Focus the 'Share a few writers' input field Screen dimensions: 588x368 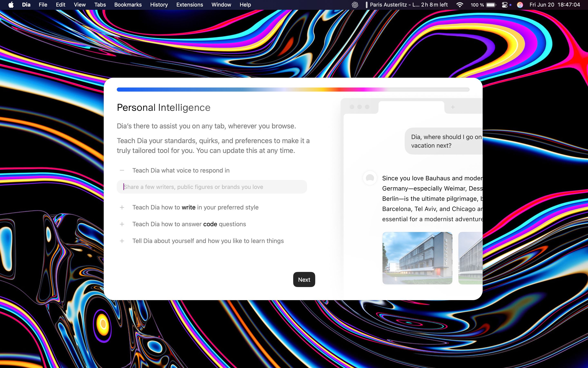pos(212,187)
